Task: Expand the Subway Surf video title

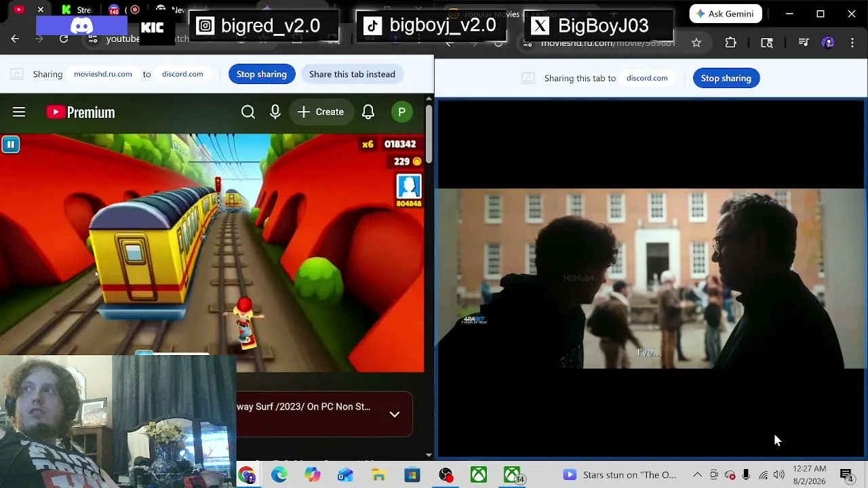Action: point(395,414)
